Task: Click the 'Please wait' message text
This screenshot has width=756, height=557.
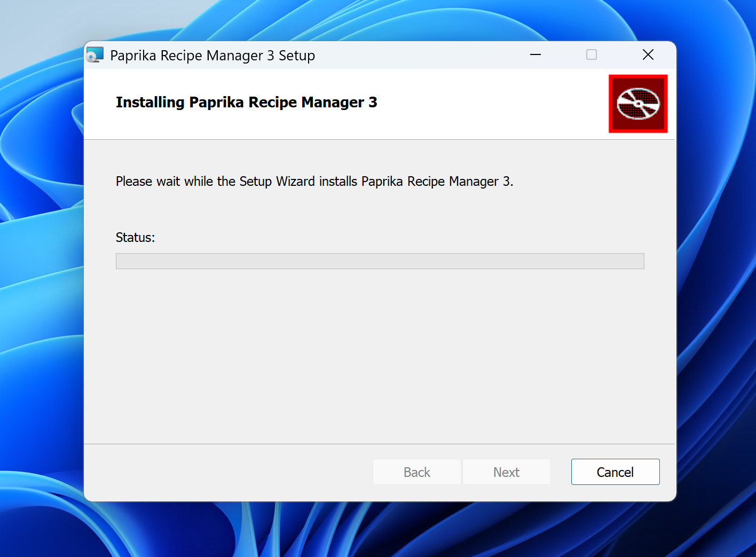Action: pyautogui.click(x=314, y=182)
